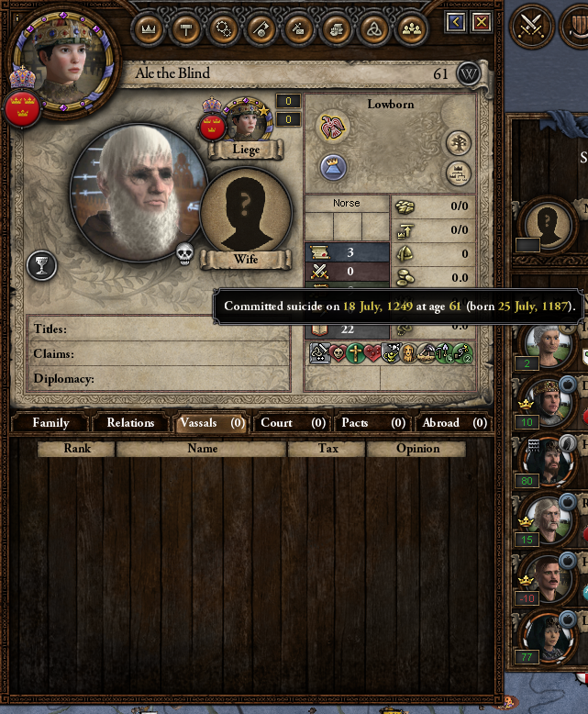The image size is (588, 714).
Task: Switch to the Relations tab
Action: click(130, 422)
